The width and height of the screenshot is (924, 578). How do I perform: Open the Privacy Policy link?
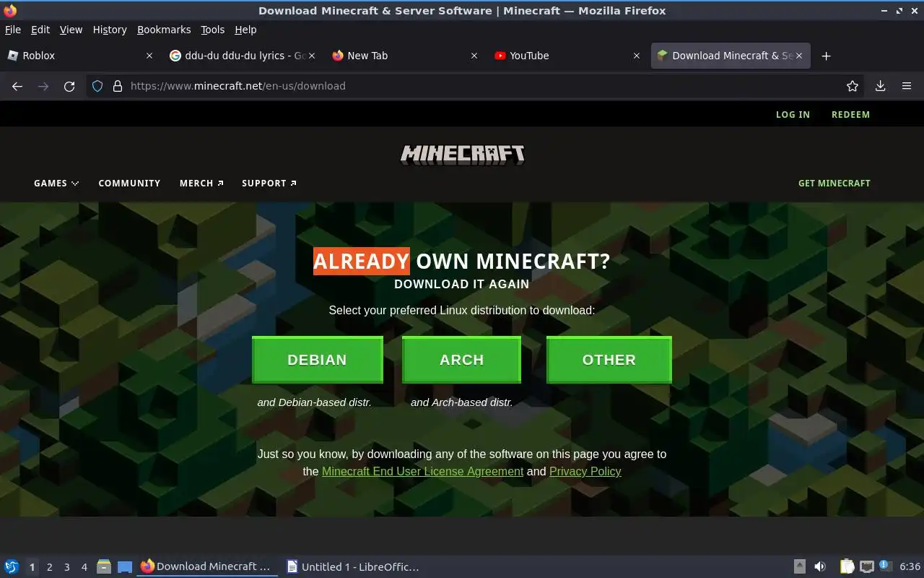coord(585,471)
